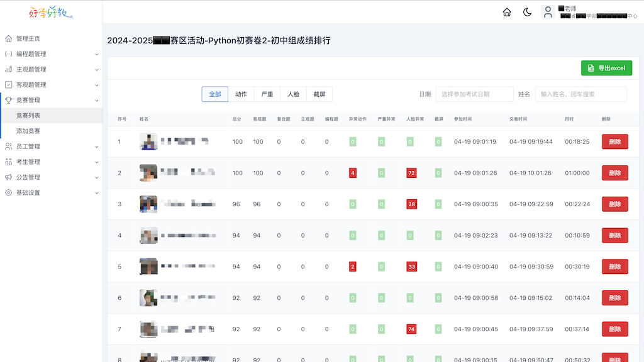Viewport: 644px width, 362px height.
Task: Expand the 考生管理 section chevron
Action: 97,162
